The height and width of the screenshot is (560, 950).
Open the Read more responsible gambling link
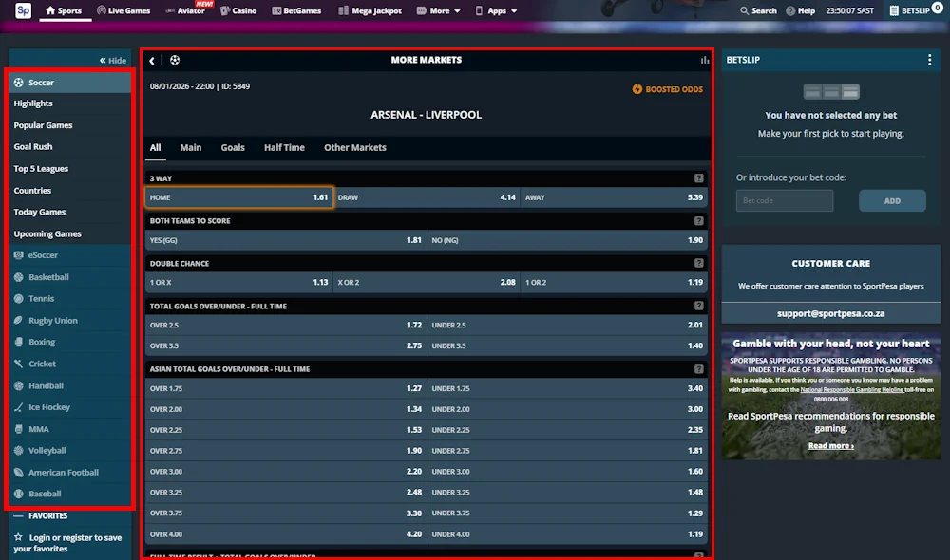point(831,445)
